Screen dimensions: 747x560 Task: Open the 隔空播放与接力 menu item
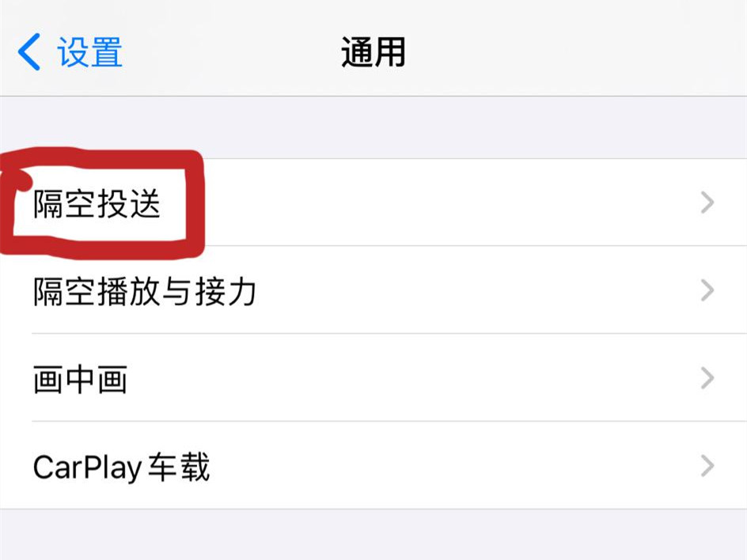tap(373, 290)
